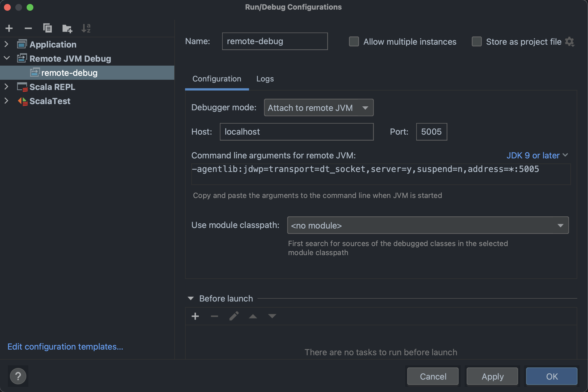Open Edit configuration templates link
The width and height of the screenshot is (588, 392).
[65, 346]
